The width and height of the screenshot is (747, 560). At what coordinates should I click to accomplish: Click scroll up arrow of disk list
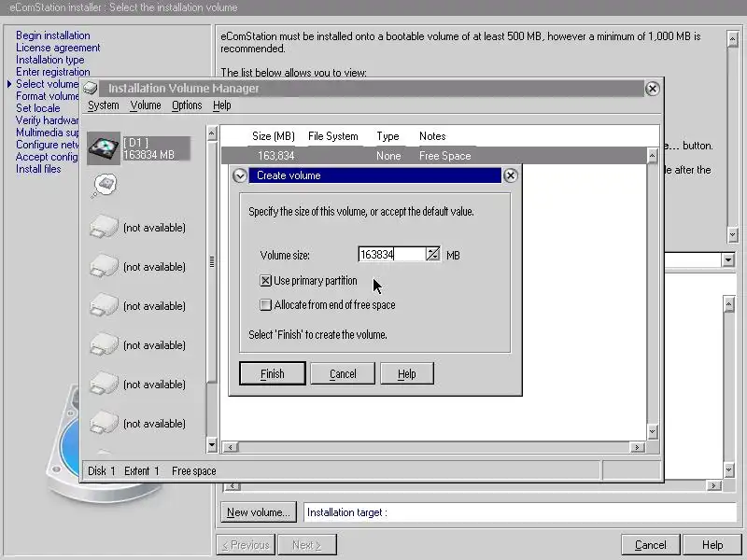tap(212, 133)
